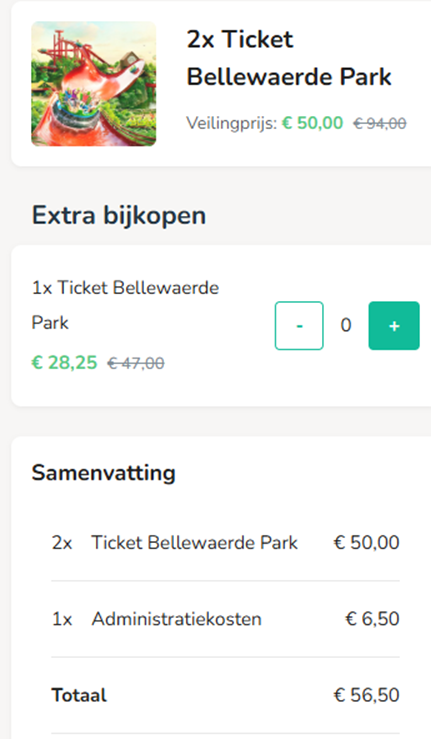Click the € 6,50 administration cost amount

(372, 619)
